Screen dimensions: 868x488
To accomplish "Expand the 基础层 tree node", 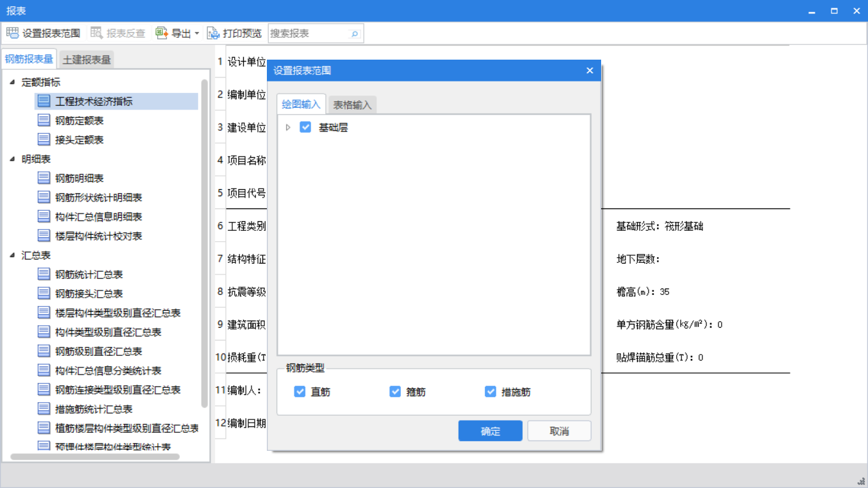I will pyautogui.click(x=288, y=128).
